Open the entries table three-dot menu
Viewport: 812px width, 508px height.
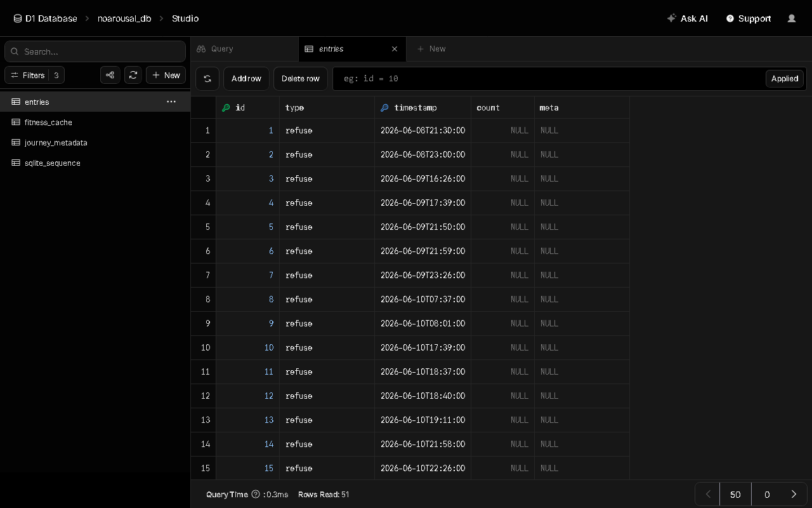point(171,102)
